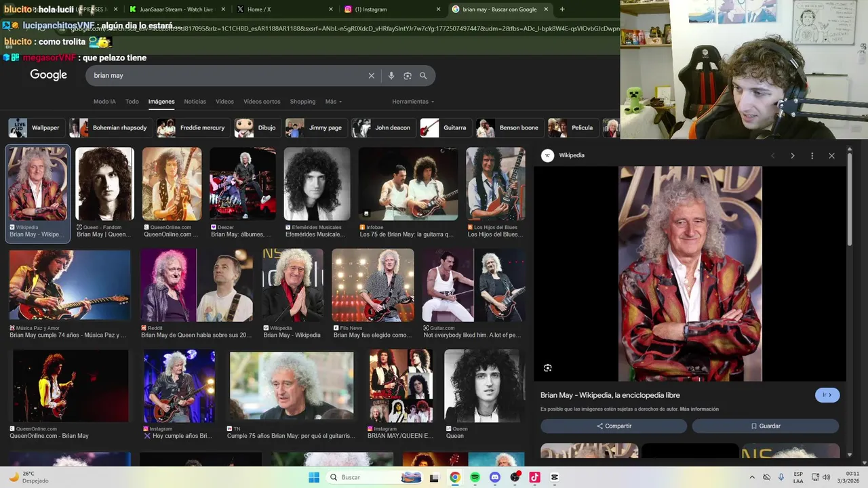Image resolution: width=868 pixels, height=488 pixels.
Task: Switch to Vídeos cortos tab
Action: point(262,102)
